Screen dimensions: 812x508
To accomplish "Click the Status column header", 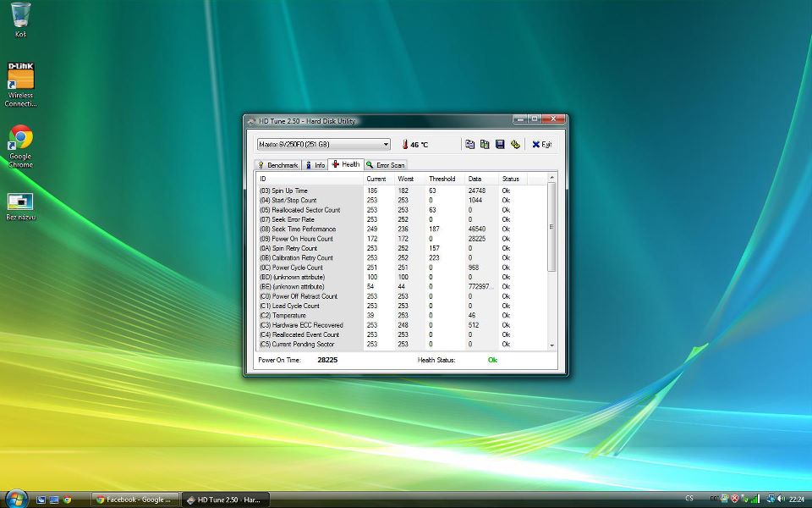I will coord(513,179).
